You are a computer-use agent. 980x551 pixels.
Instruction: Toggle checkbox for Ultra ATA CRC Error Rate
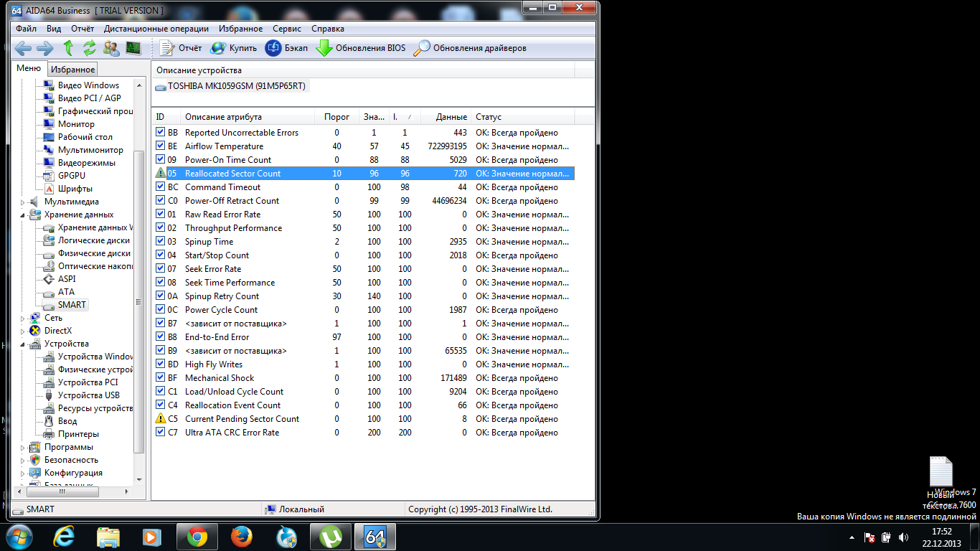pyautogui.click(x=161, y=433)
